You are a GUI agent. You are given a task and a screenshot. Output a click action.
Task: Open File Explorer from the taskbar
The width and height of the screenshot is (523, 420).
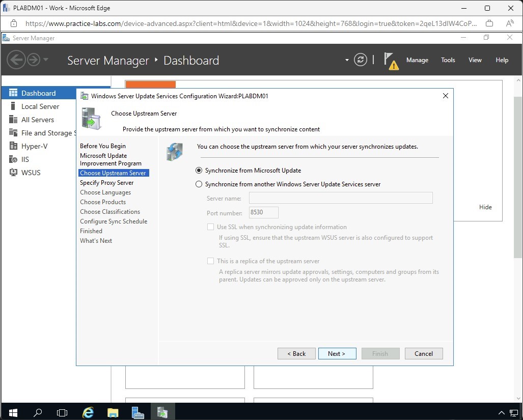coord(113,412)
